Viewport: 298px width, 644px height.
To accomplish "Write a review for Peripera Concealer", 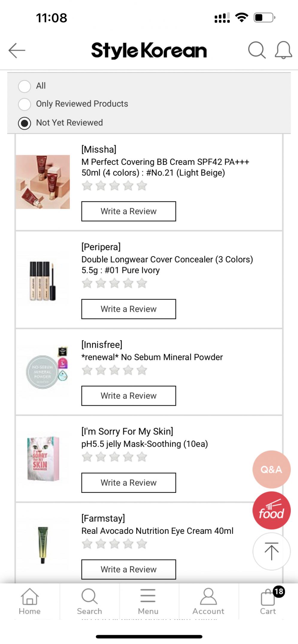I will click(128, 309).
